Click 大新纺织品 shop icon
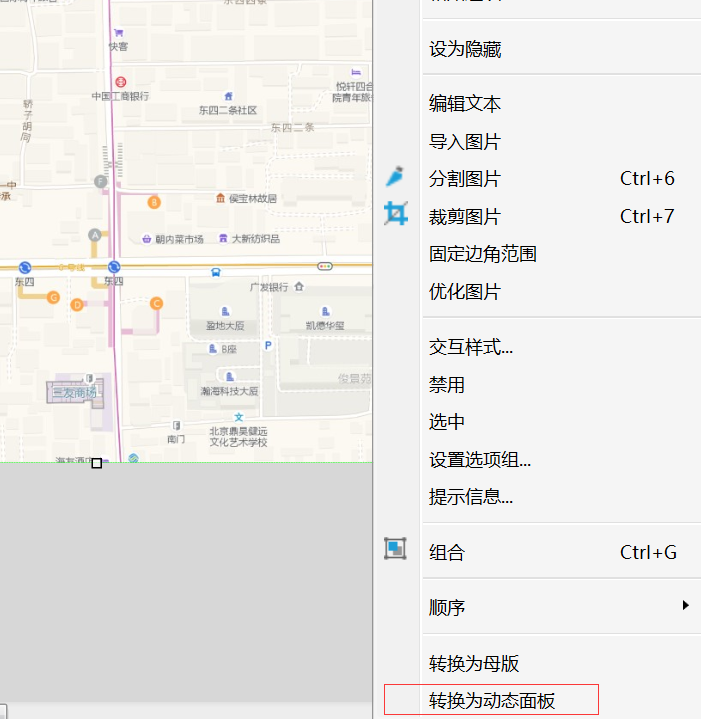Viewport: 701px width, 719px height. point(223,238)
